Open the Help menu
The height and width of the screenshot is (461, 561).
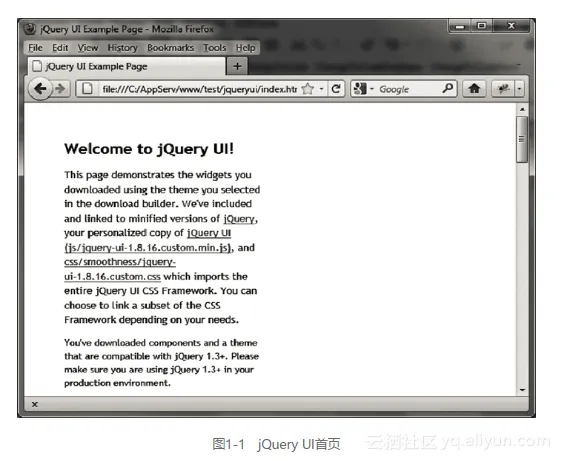tap(245, 48)
